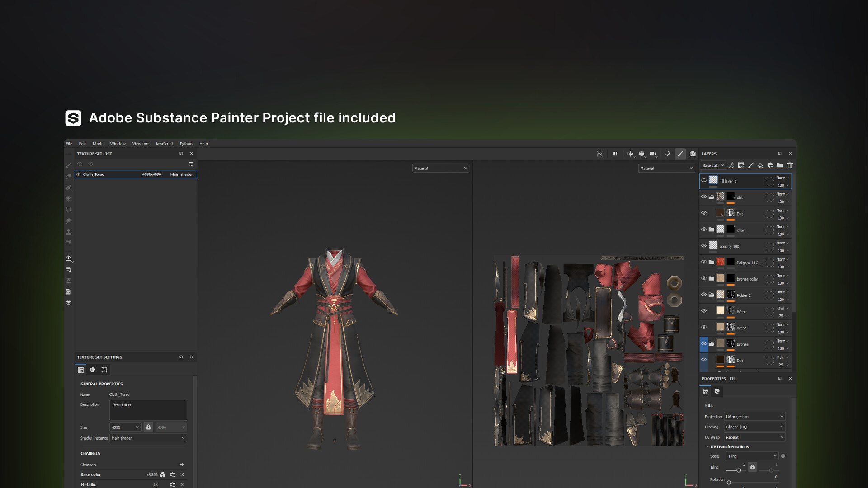This screenshot has width=868, height=488.
Task: Open the Python menu
Action: click(x=186, y=144)
